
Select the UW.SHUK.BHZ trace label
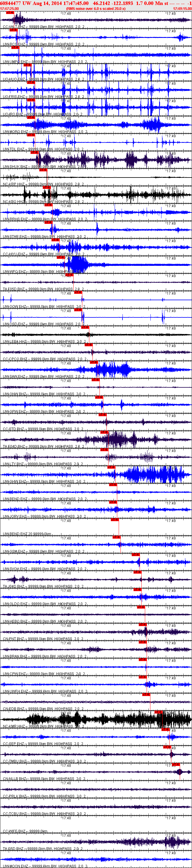pos(45,167)
